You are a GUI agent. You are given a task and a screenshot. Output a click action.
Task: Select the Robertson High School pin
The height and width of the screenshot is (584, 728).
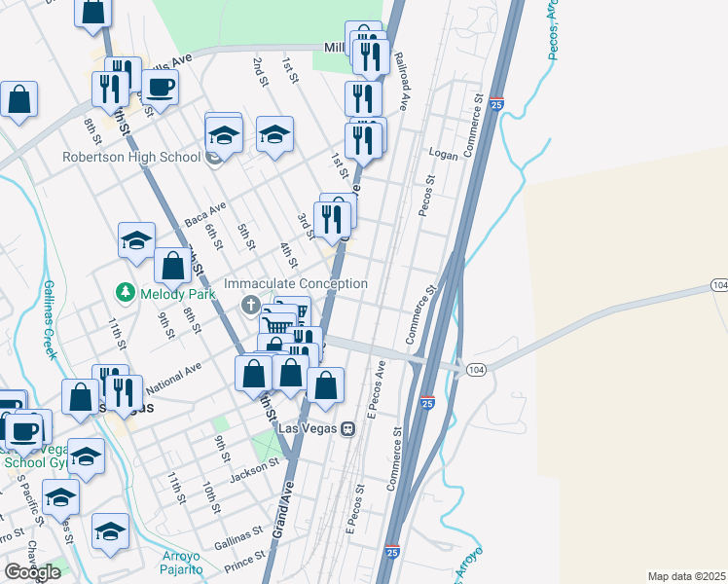214,159
